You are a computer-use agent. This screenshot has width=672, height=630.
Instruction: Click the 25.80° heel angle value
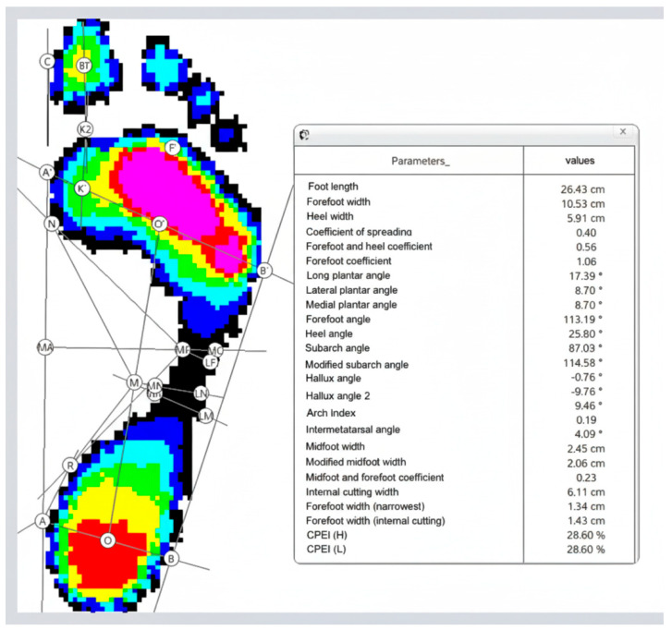click(585, 333)
